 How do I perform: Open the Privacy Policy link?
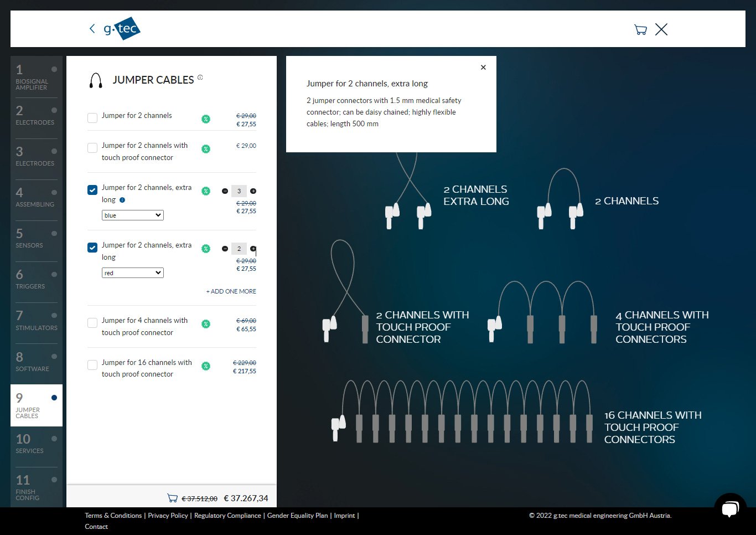[168, 516]
